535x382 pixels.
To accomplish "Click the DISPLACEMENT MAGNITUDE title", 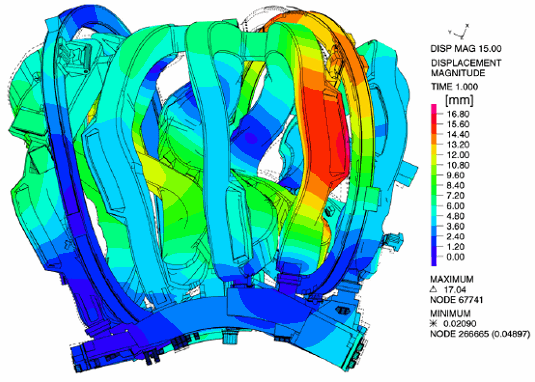I will tap(466, 68).
